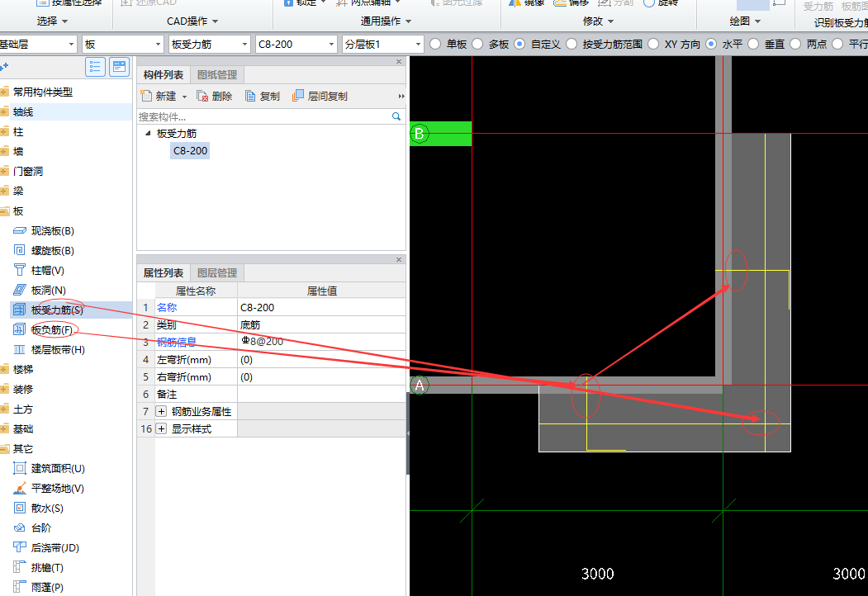
Task: Click the 钢筋信息 value cell
Action: pos(321,342)
